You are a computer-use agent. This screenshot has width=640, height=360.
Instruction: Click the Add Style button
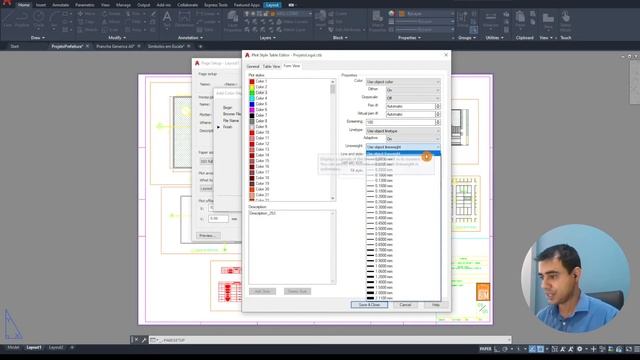tap(262, 291)
